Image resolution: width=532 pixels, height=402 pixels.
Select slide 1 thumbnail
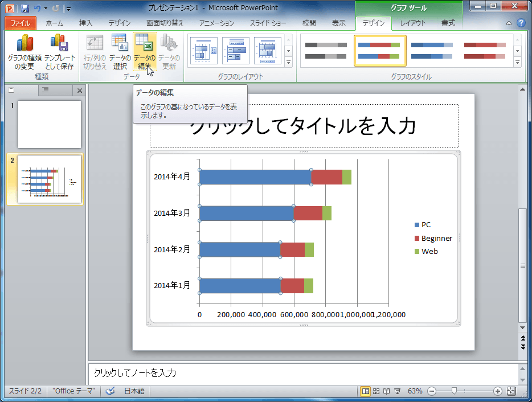50,124
